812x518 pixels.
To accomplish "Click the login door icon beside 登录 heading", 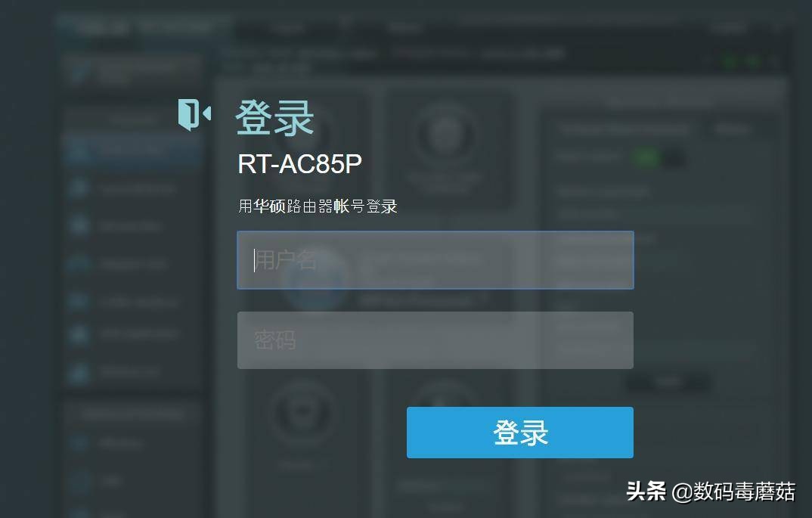I will tap(194, 114).
